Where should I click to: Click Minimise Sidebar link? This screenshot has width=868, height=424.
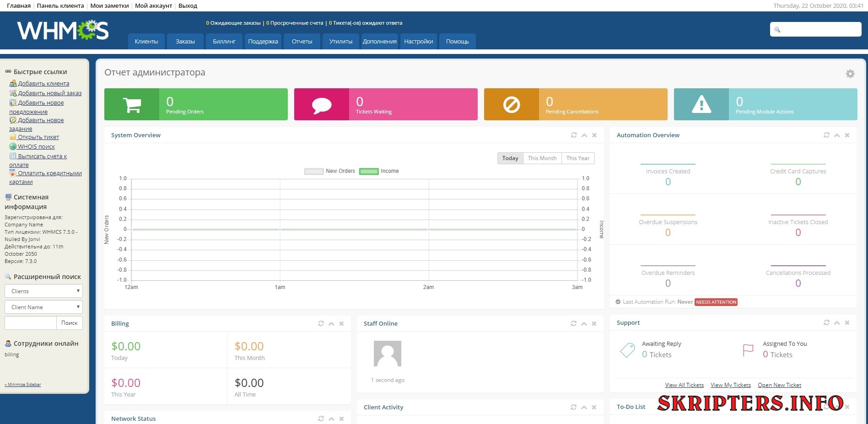pos(23,385)
